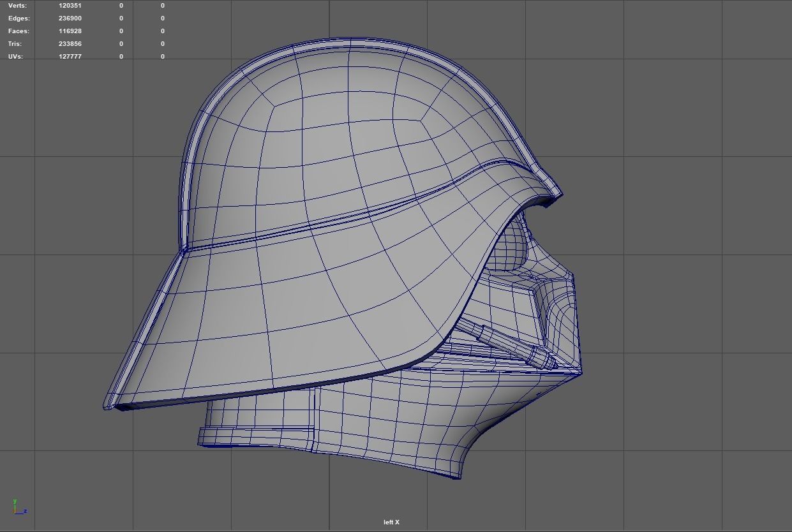
Task: Select the triangle count value 233856
Action: coord(70,43)
